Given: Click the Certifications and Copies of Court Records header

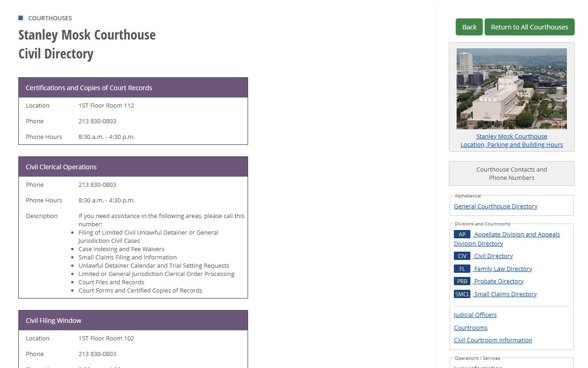Looking at the screenshot, I should pos(133,87).
